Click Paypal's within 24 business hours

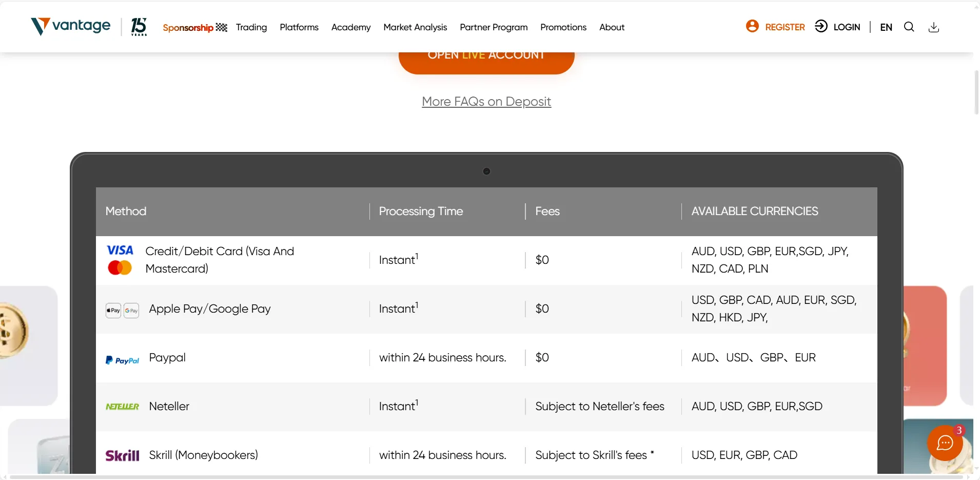443,357
